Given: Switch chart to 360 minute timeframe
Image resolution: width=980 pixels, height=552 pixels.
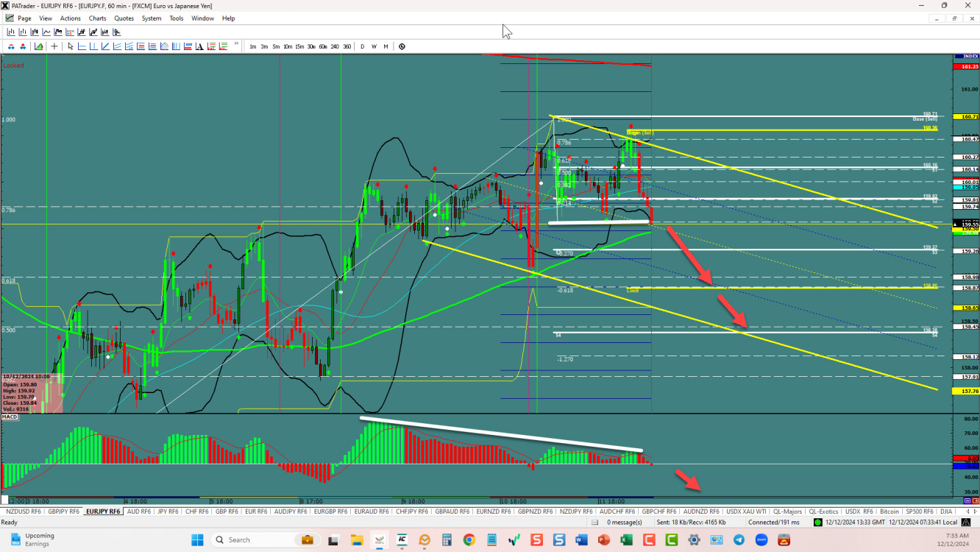Looking at the screenshot, I should (x=347, y=46).
